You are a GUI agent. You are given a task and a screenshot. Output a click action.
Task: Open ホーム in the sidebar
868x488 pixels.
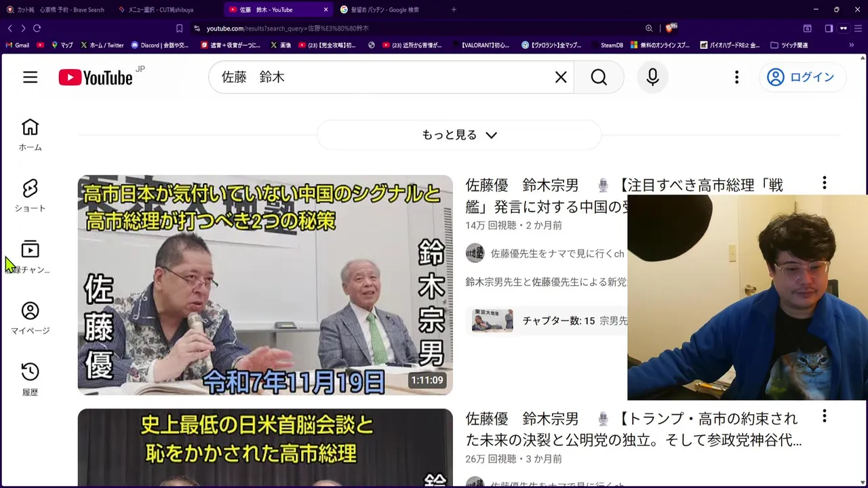30,135
